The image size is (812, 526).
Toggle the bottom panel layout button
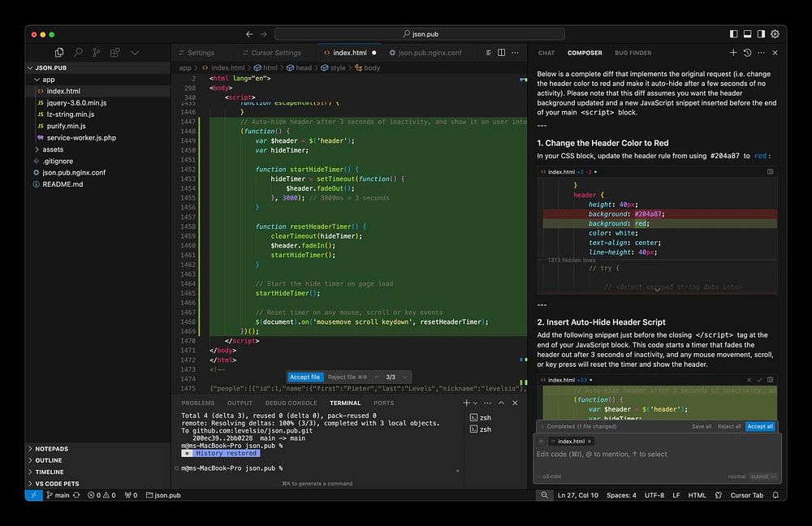coord(748,34)
